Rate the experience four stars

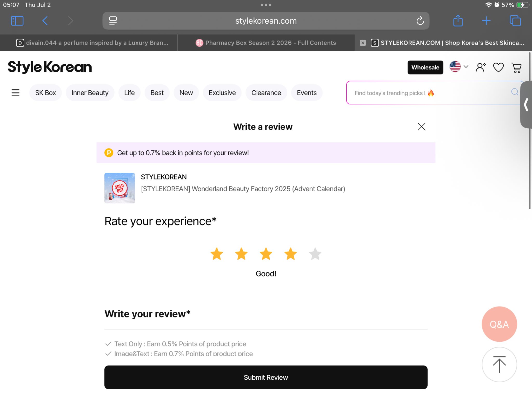[x=290, y=254]
